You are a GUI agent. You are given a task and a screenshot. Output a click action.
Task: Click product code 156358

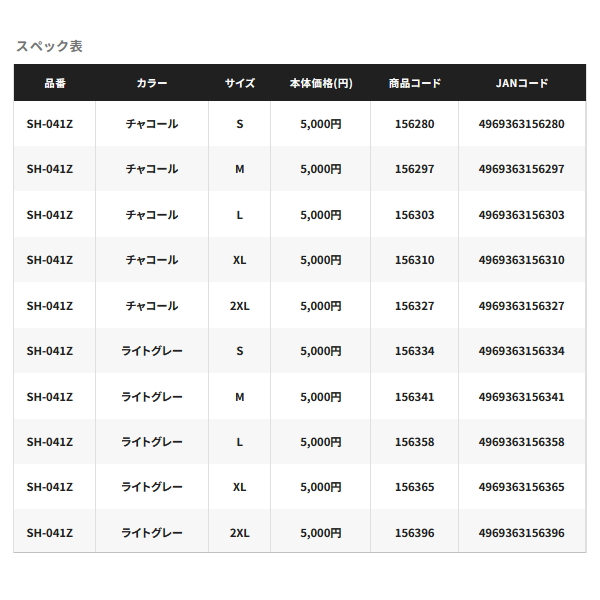pos(414,442)
